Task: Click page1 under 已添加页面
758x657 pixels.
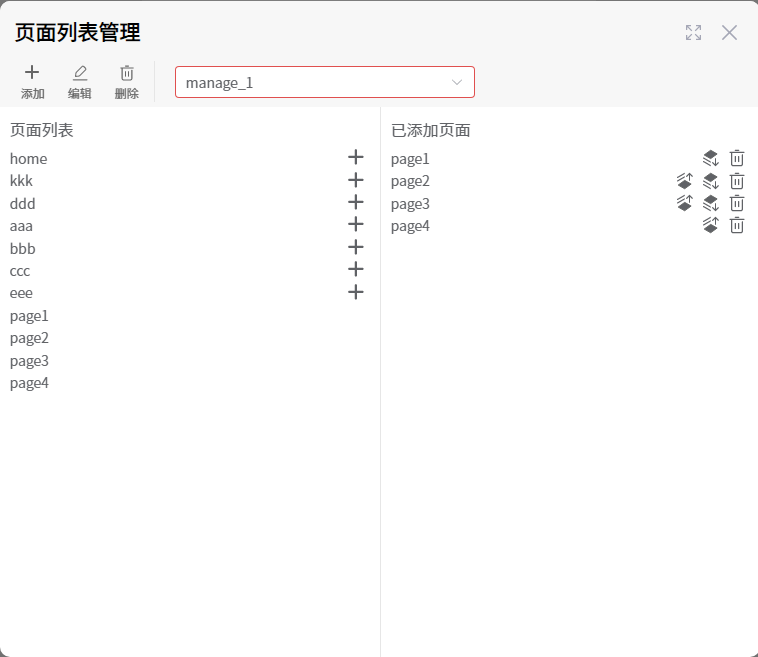Action: (x=410, y=159)
